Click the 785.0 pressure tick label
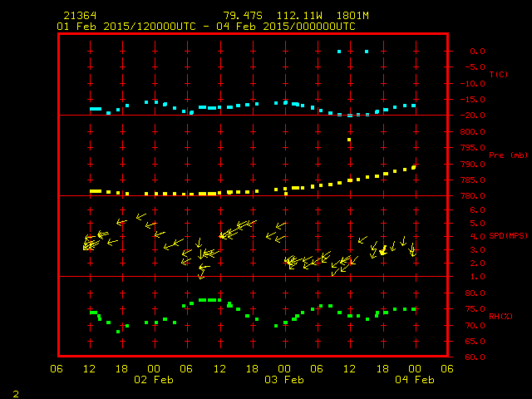The image size is (532, 399). [x=473, y=180]
